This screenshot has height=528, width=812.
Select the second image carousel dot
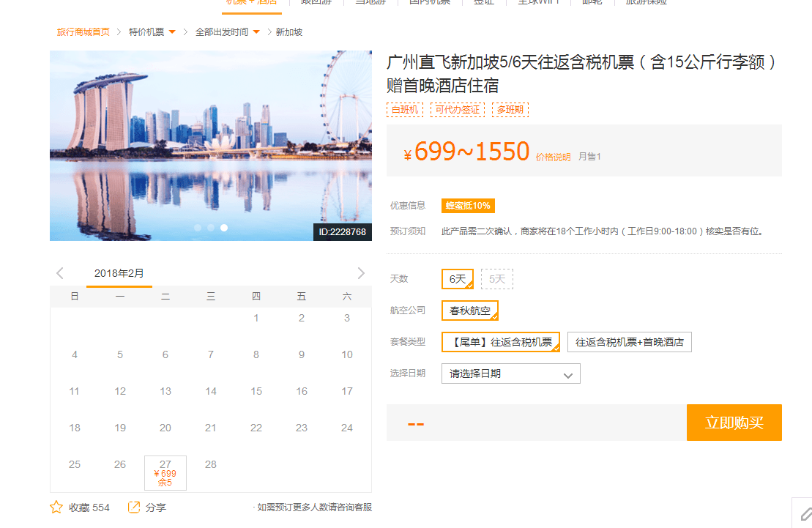coord(211,228)
